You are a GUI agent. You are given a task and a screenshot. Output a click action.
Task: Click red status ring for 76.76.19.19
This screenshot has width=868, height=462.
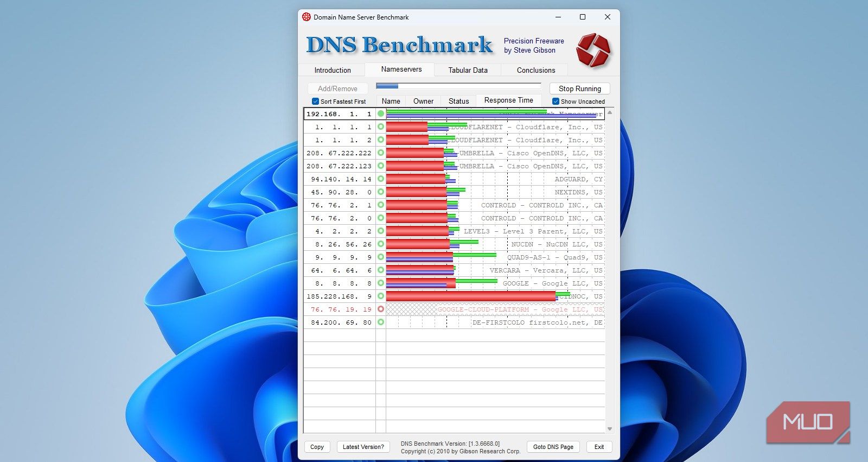click(381, 309)
